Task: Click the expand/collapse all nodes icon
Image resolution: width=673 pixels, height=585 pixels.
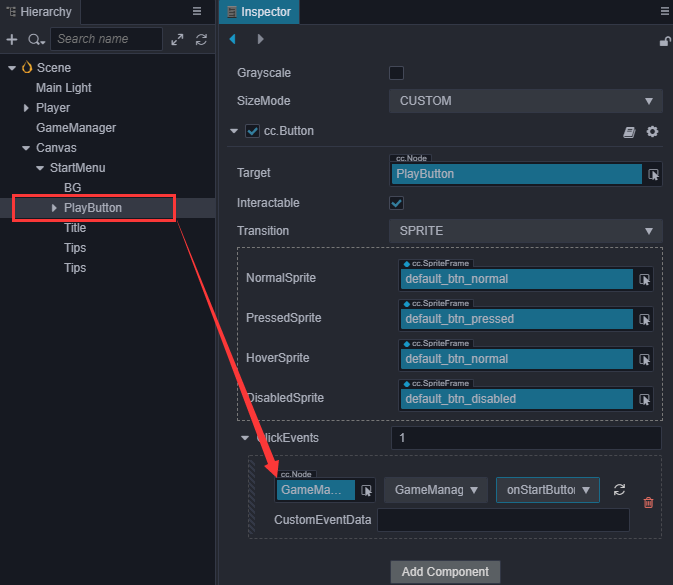Action: click(178, 40)
